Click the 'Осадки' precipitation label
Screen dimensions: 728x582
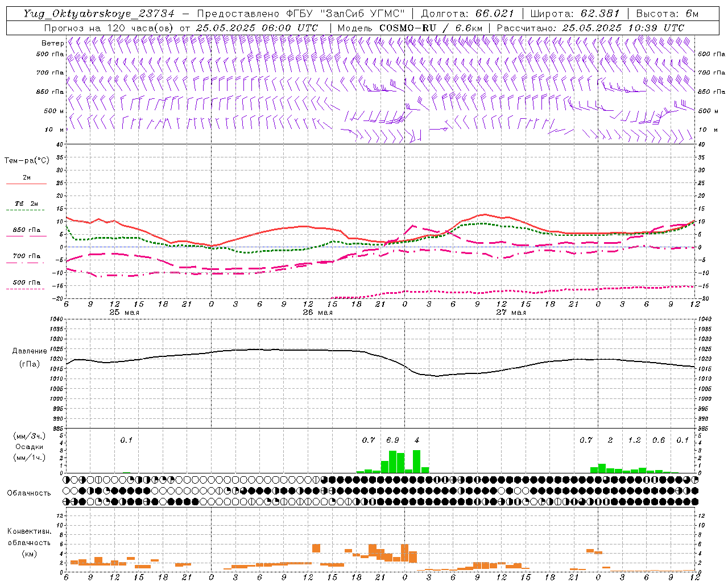28,447
